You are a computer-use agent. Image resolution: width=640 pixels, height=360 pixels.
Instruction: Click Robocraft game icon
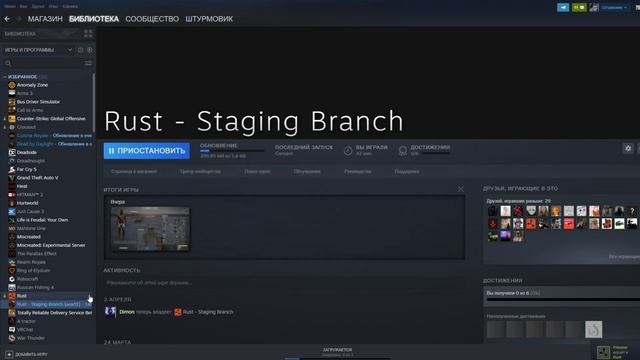pyautogui.click(x=12, y=279)
